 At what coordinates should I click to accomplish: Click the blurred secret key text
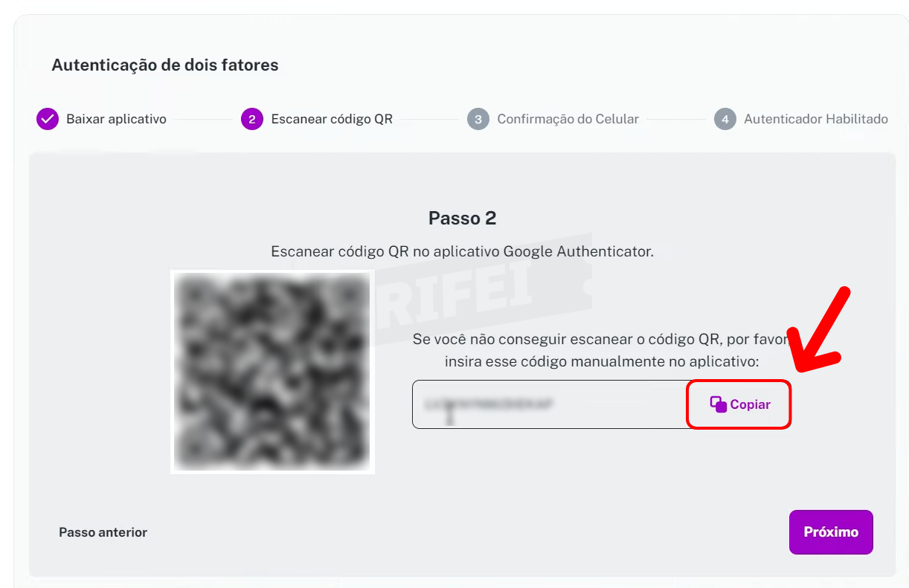pyautogui.click(x=489, y=404)
